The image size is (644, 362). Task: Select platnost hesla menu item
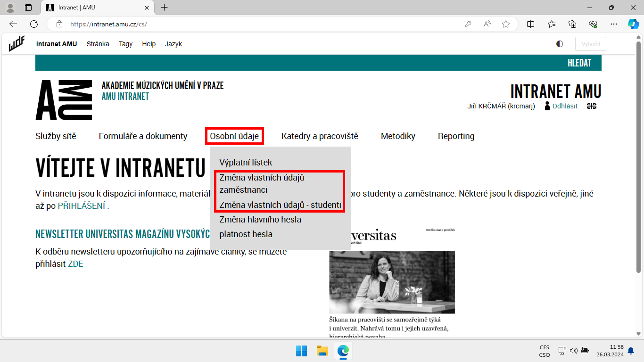pos(246,234)
